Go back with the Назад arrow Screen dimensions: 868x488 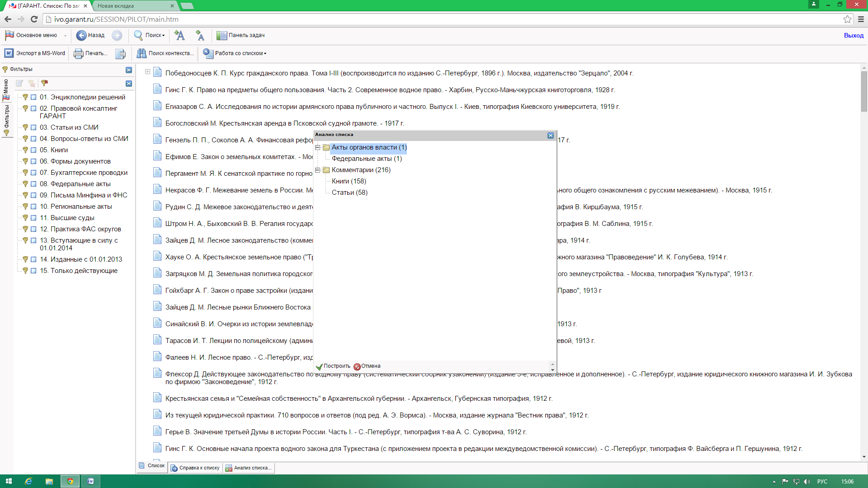click(81, 35)
